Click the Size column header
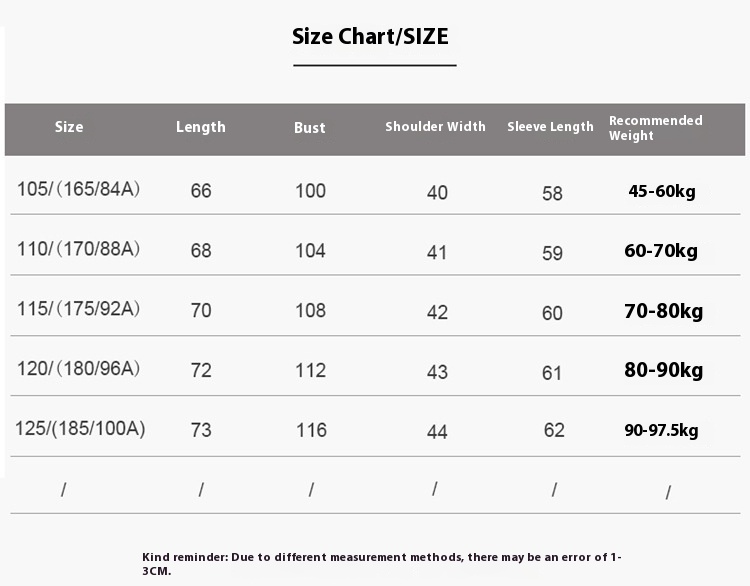Image resolution: width=750 pixels, height=586 pixels. tap(69, 127)
